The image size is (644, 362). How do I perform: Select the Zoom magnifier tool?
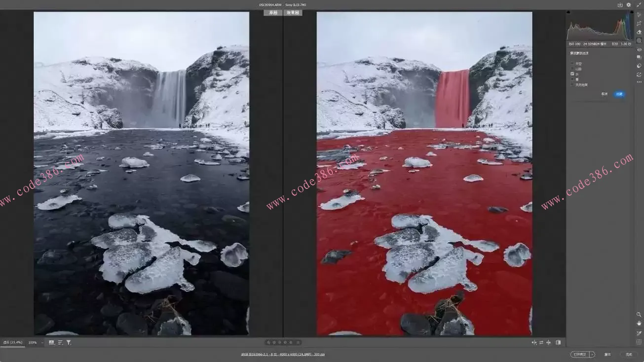[x=639, y=314]
